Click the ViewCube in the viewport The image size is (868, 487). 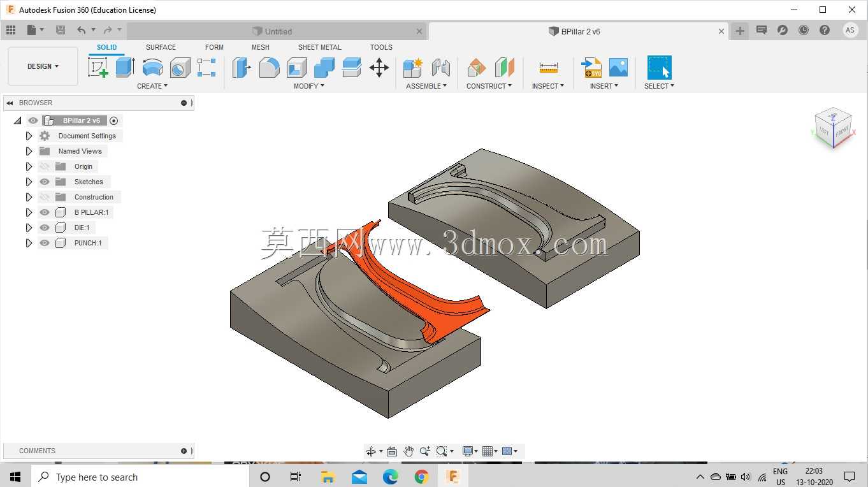[832, 128]
